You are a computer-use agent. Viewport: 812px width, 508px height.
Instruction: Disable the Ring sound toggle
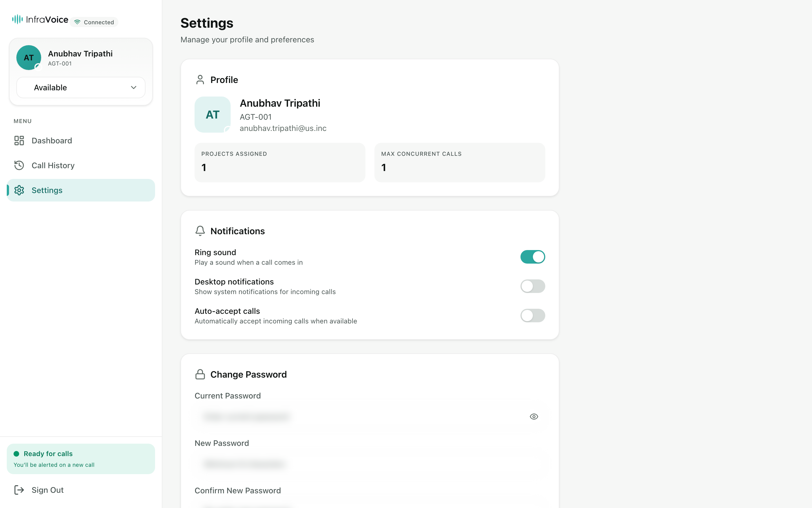[533, 257]
